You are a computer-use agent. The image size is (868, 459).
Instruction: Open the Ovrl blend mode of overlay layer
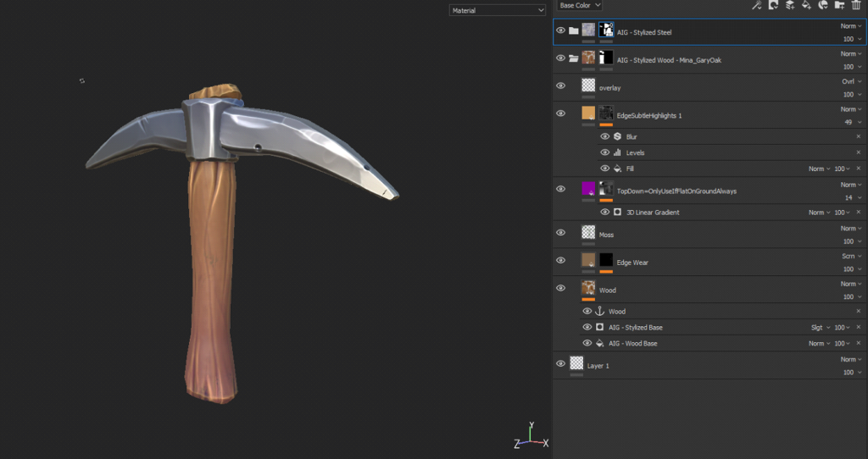[x=851, y=81]
